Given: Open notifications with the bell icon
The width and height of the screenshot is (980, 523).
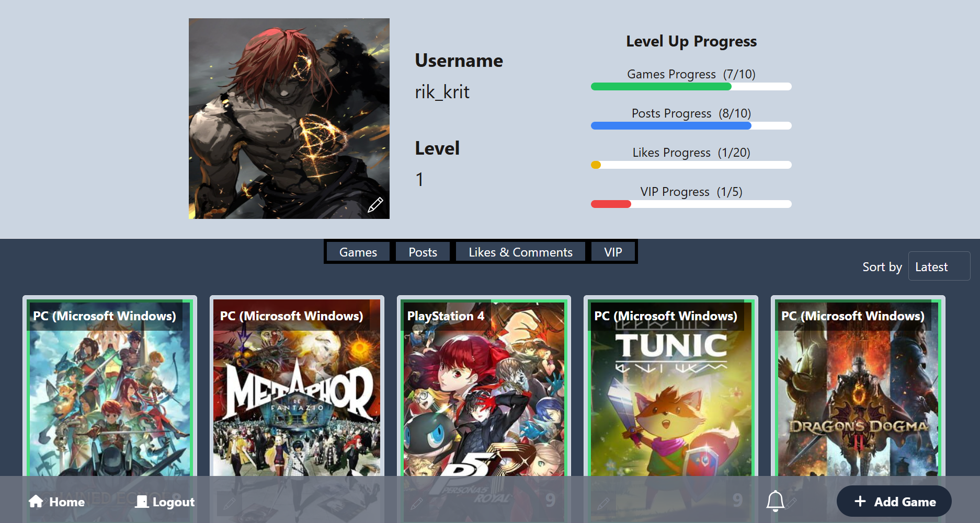Looking at the screenshot, I should point(775,501).
